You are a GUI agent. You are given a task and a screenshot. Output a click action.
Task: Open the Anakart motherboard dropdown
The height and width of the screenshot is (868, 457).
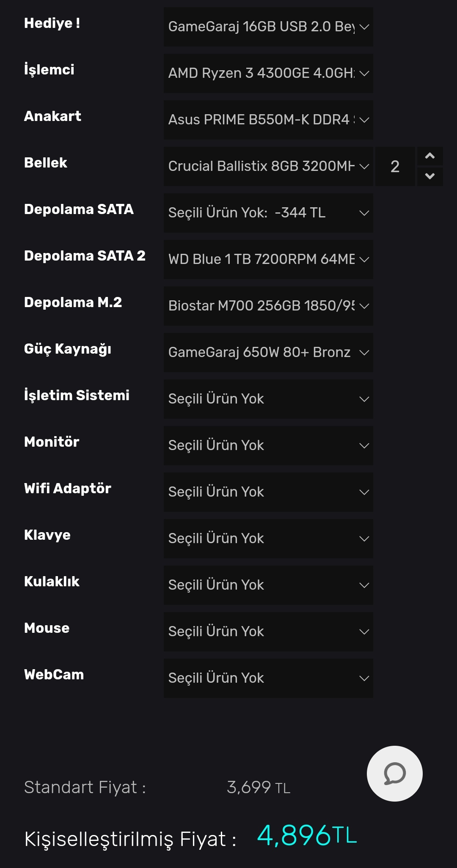(x=268, y=120)
